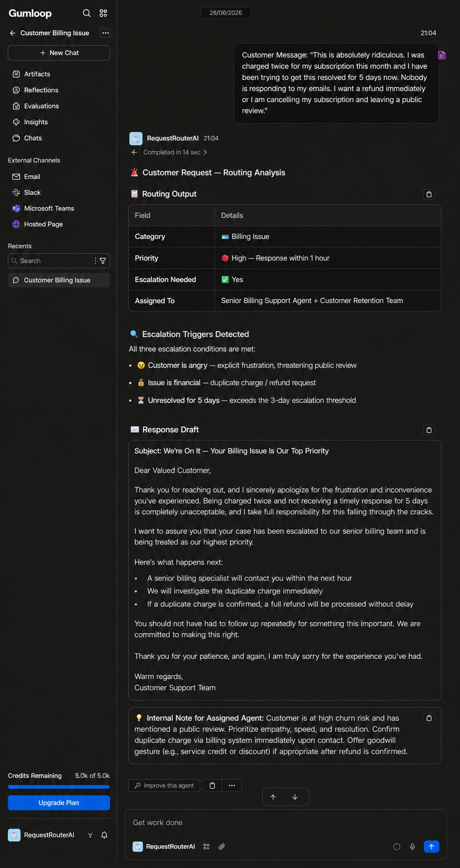
Task: Send the message with blue arrow button
Action: (431, 847)
